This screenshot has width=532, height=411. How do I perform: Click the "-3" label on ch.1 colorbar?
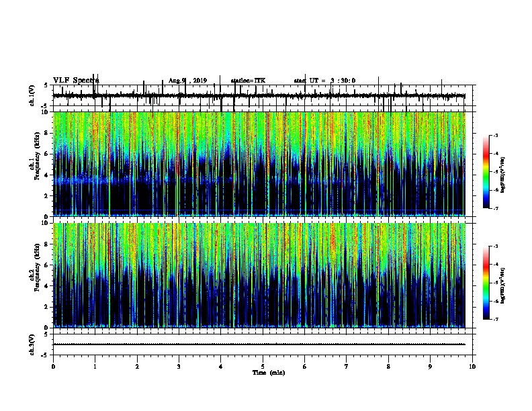click(495, 135)
